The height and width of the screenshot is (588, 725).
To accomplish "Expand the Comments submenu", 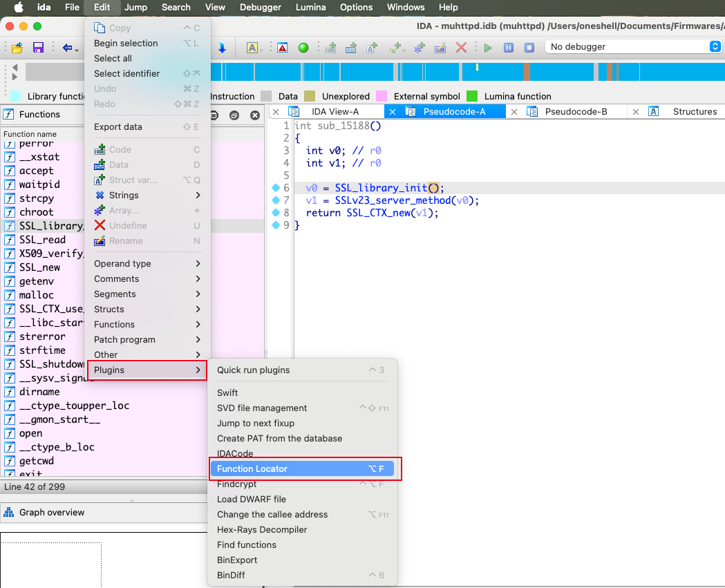I will [x=147, y=278].
